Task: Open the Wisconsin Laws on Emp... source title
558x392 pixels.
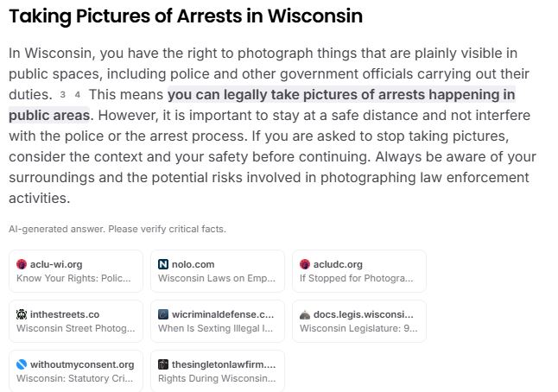Action: (x=215, y=279)
